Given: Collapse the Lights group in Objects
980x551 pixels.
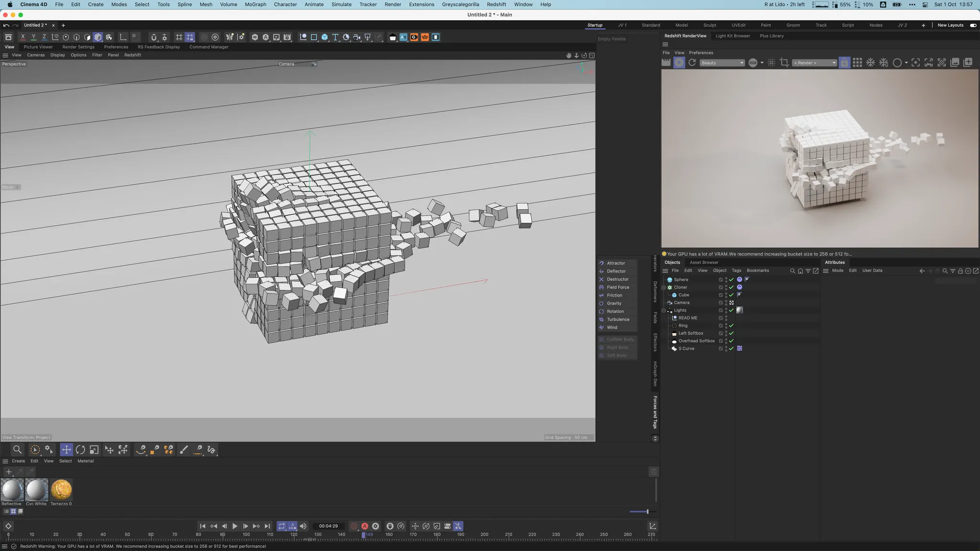Looking at the screenshot, I should tap(664, 310).
